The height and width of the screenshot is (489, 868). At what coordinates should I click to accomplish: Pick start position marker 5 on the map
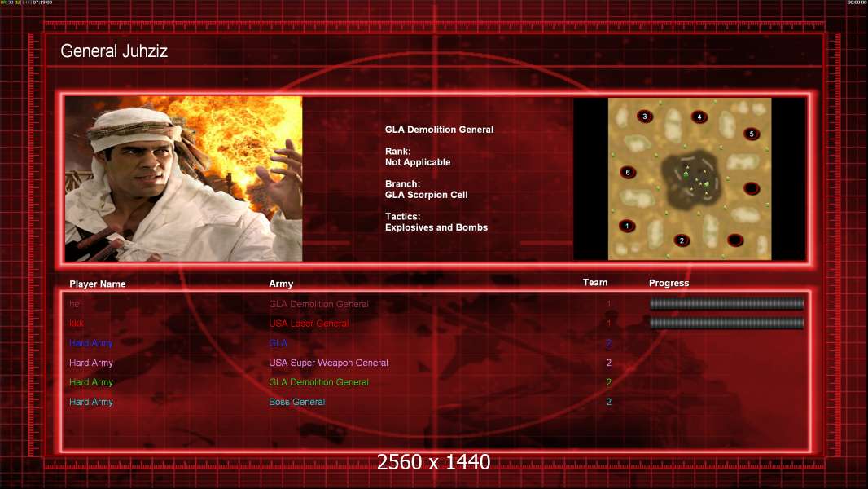click(752, 134)
